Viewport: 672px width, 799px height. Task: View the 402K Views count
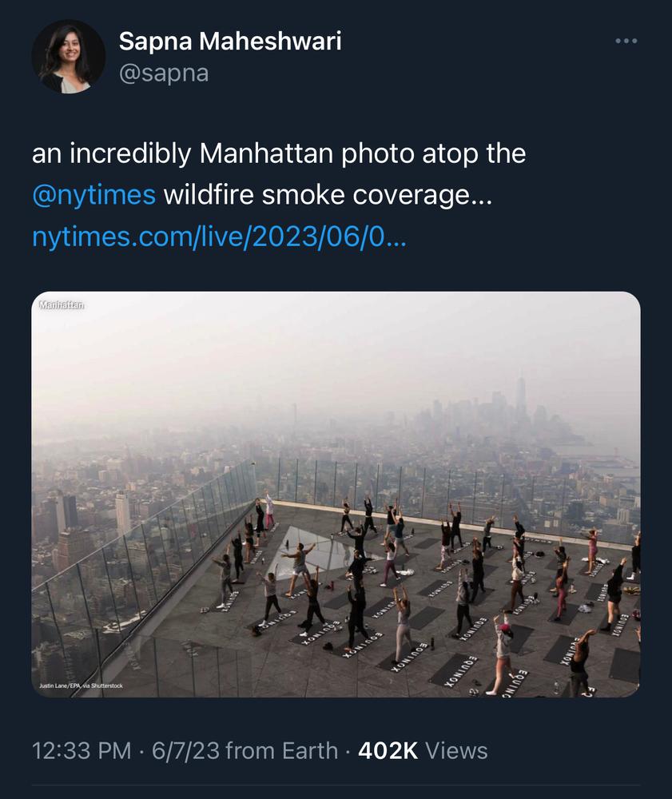coord(423,750)
